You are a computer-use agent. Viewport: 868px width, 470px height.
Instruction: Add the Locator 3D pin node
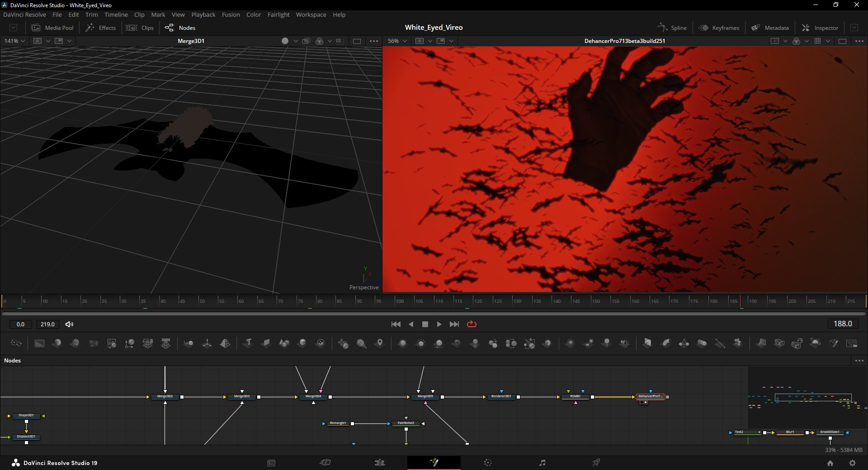coord(380,343)
